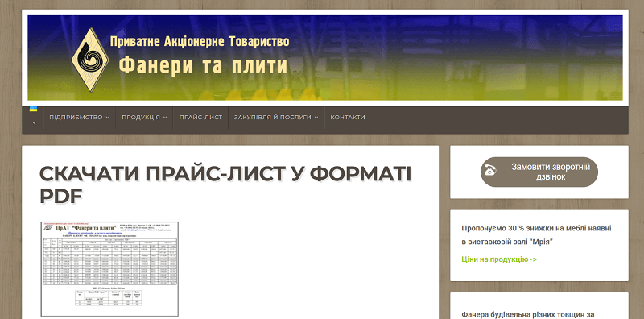This screenshot has height=319, width=644.
Task: Click the Фанери та плити banner title
Action: point(203,66)
